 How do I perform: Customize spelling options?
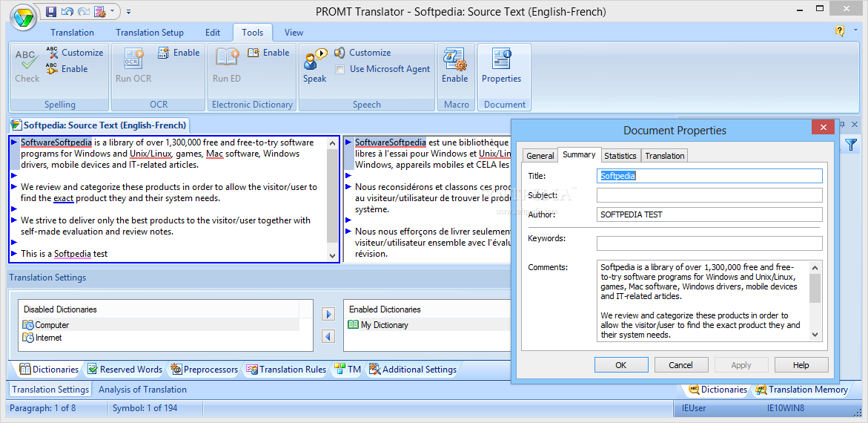[75, 53]
